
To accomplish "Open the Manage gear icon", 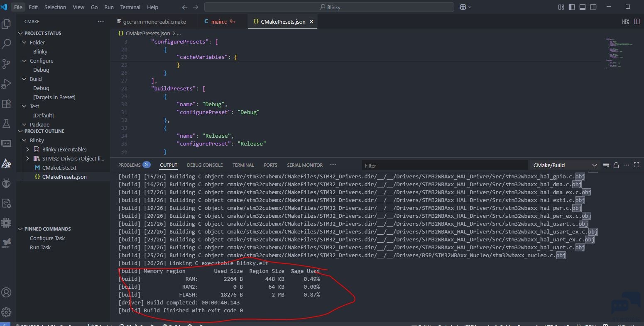I will tap(6, 312).
